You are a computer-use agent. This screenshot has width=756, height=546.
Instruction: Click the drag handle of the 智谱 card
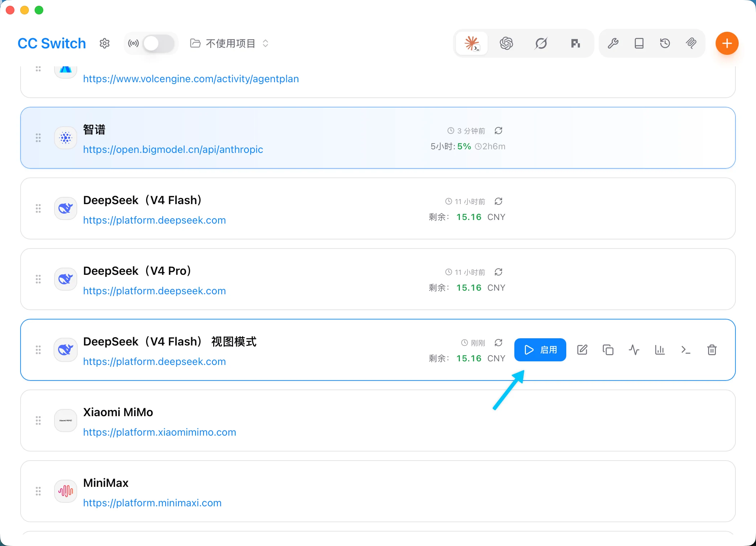(38, 138)
